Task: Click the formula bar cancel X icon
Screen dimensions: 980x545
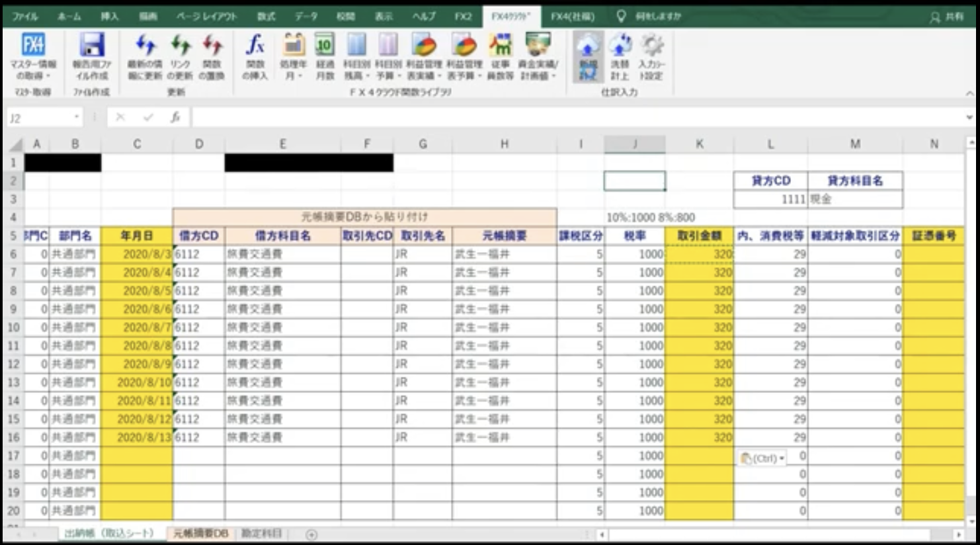Action: 120,118
